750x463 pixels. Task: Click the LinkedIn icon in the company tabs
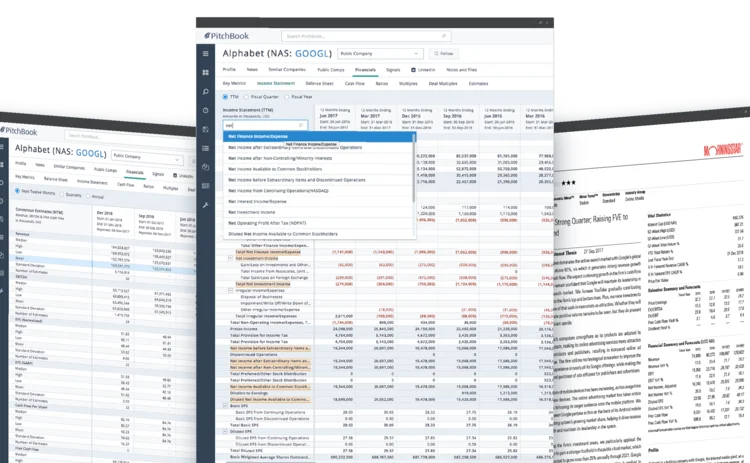click(413, 70)
